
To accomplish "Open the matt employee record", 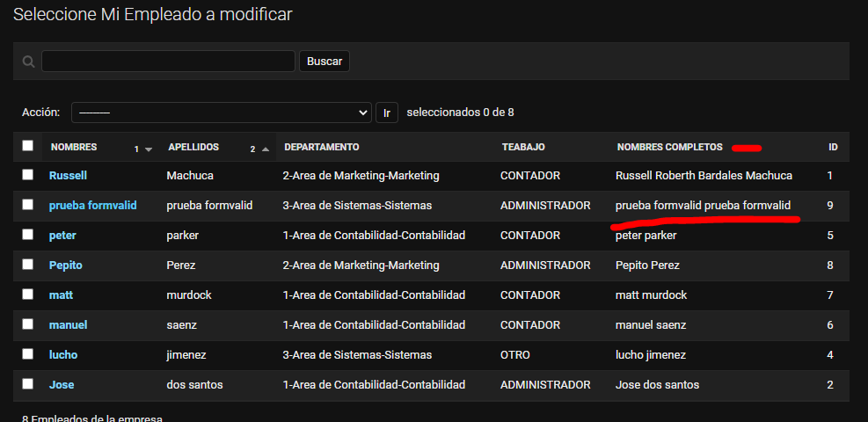I will [x=61, y=295].
